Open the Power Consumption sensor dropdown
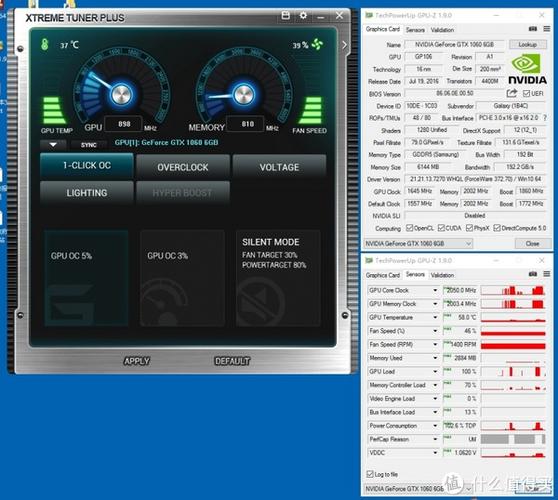 (x=435, y=426)
